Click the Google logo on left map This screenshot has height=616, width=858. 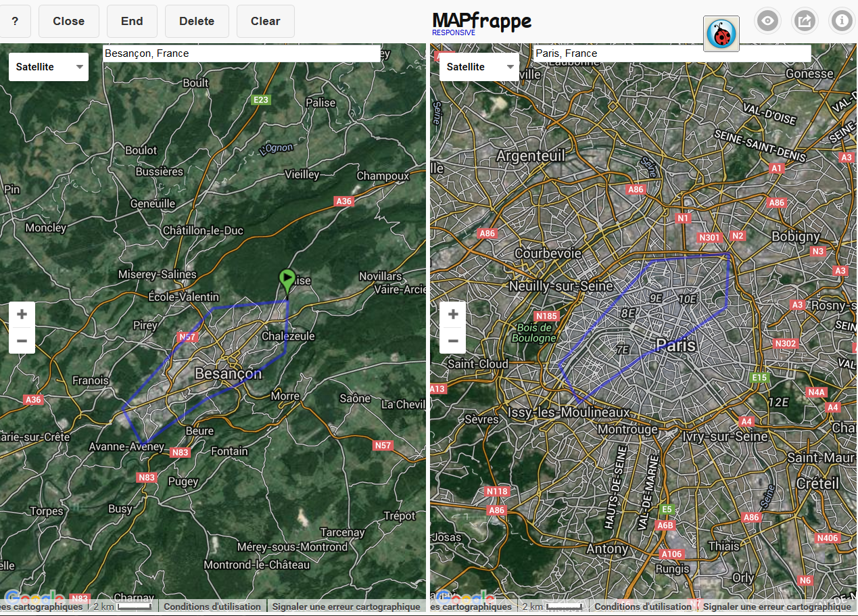tap(35, 598)
